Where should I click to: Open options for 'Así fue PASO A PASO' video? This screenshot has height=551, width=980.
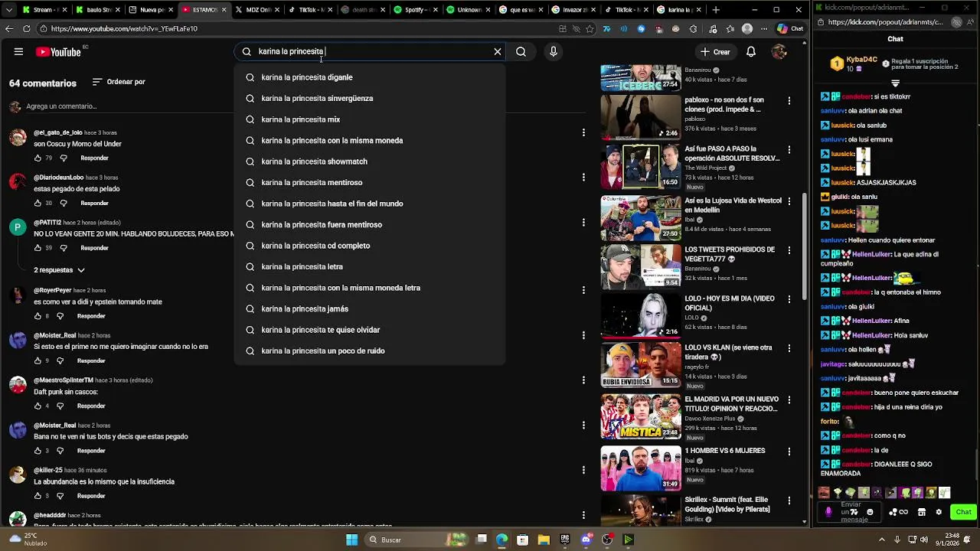pos(789,149)
